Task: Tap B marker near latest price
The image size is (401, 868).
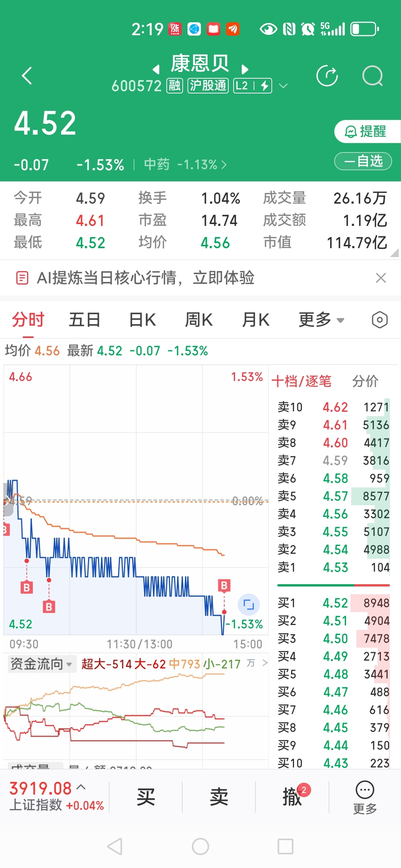Action: (x=224, y=585)
